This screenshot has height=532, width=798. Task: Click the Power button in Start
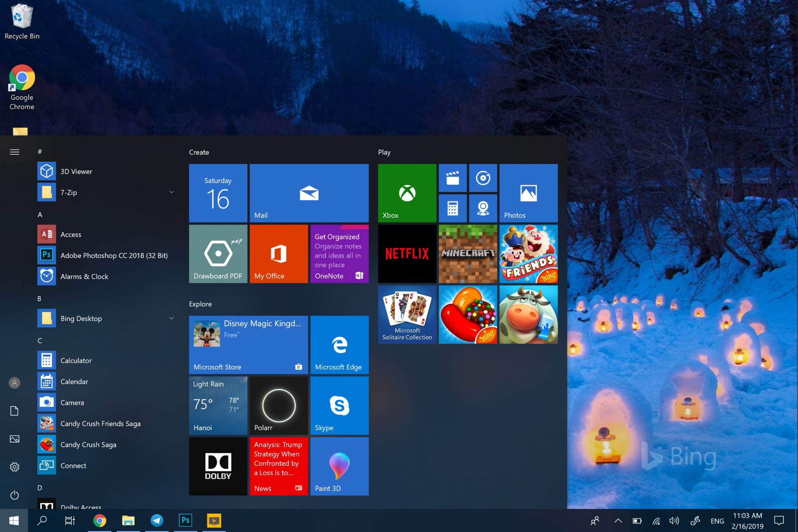(x=14, y=495)
